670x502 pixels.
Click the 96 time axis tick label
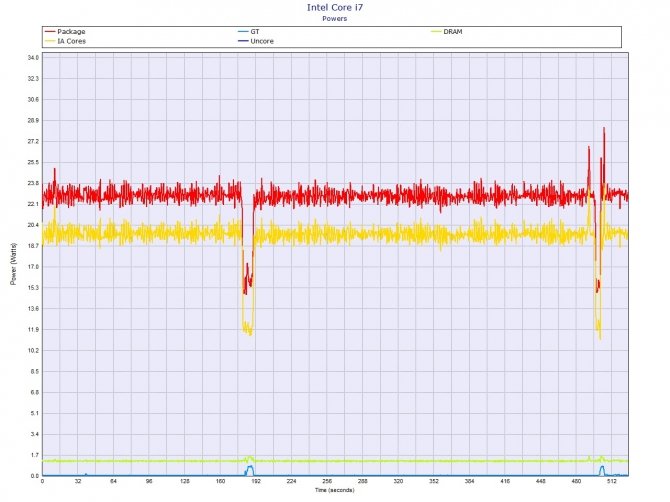[x=149, y=481]
